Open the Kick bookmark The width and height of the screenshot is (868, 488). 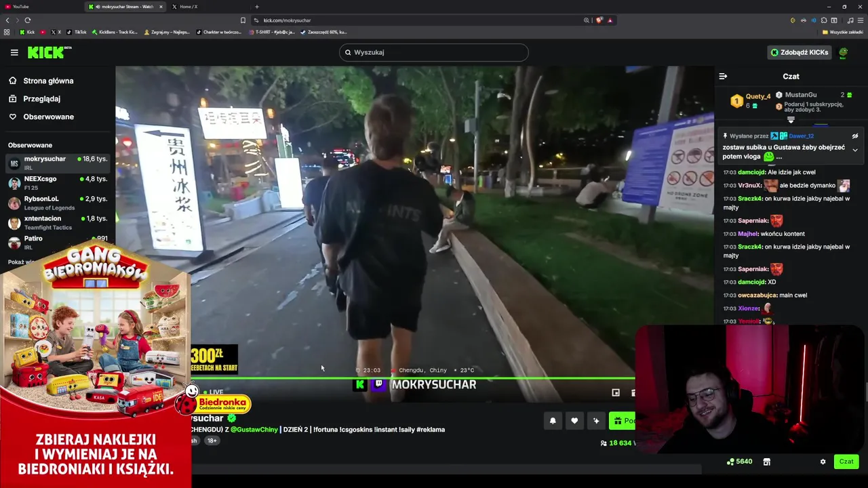tap(27, 32)
